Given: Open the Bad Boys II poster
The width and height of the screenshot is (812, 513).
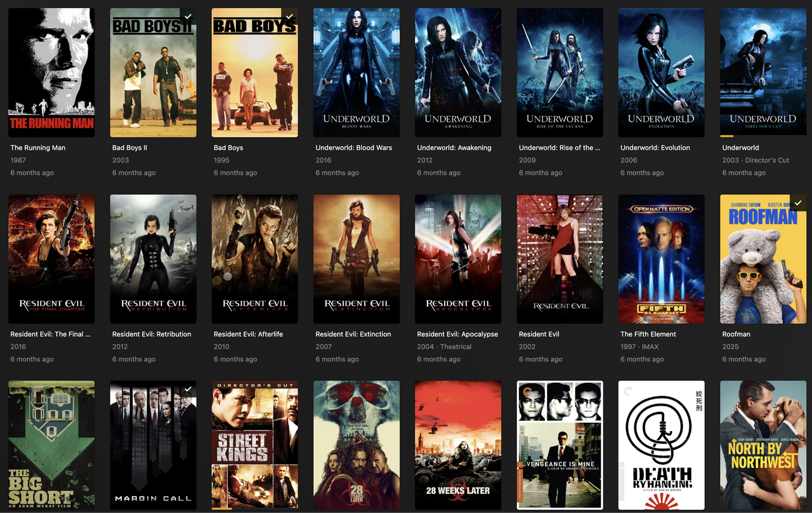Looking at the screenshot, I should click(x=153, y=72).
